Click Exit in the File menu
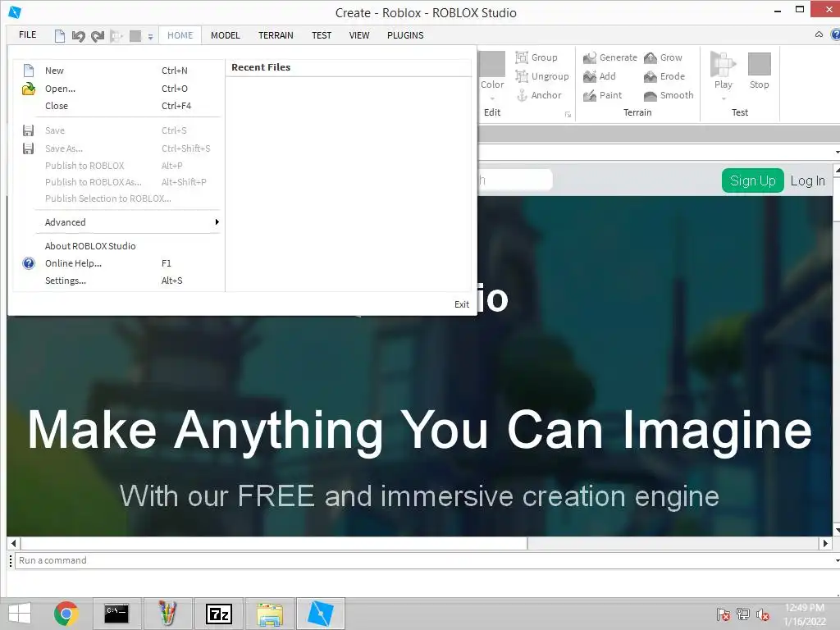The width and height of the screenshot is (840, 630). click(461, 304)
